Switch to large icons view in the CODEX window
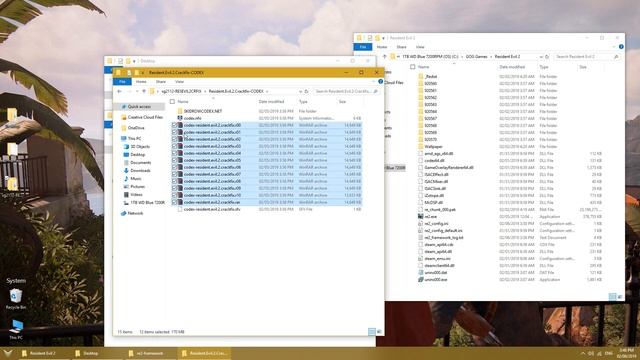The width and height of the screenshot is (640, 360). click(x=379, y=332)
